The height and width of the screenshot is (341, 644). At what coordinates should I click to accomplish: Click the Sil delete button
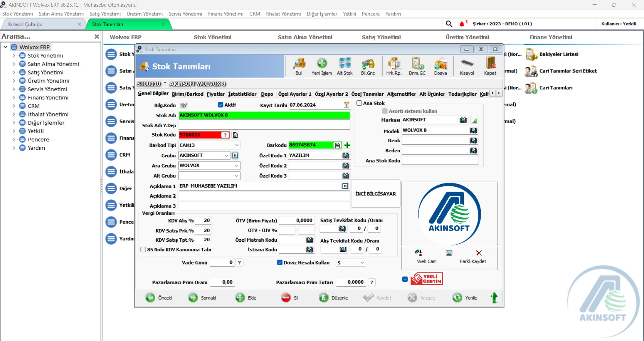click(x=289, y=298)
